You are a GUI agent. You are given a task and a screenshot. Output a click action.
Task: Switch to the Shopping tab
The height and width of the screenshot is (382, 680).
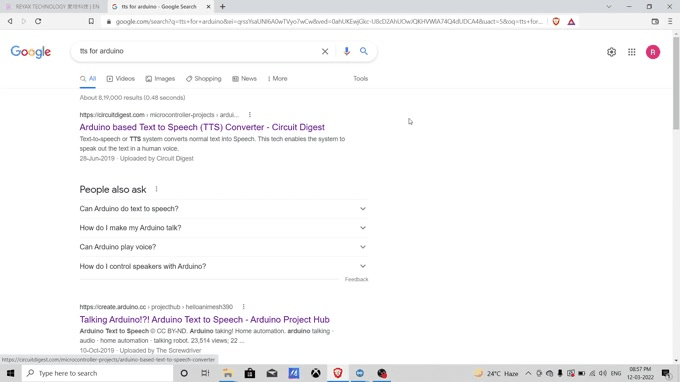click(x=203, y=78)
